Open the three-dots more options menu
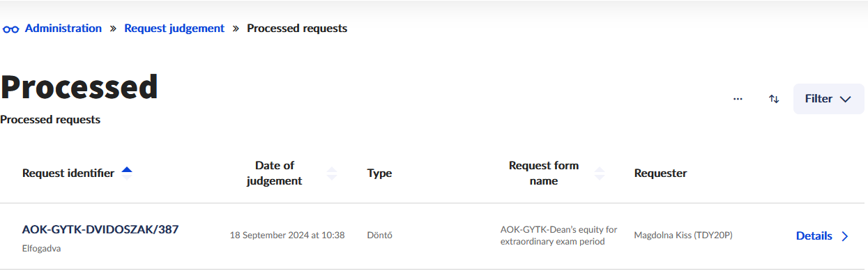Image resolution: width=868 pixels, height=271 pixels. pyautogui.click(x=738, y=99)
